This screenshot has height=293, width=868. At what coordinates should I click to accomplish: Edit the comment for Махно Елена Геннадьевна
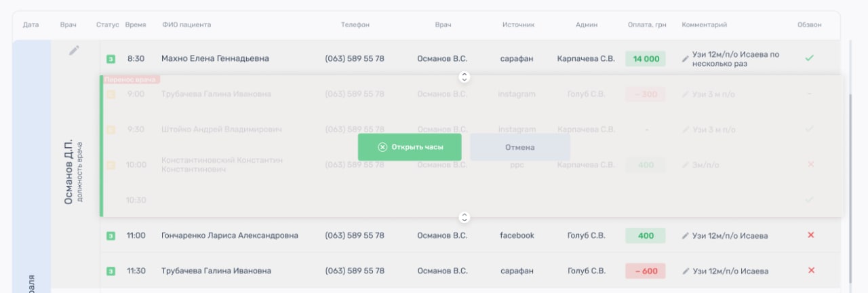tap(685, 59)
